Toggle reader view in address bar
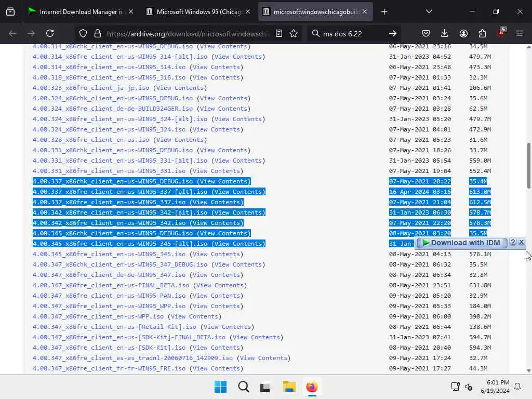 coord(279,33)
